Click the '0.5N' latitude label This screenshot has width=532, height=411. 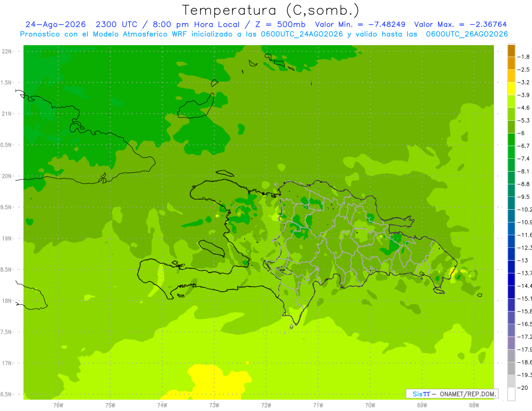tap(6, 145)
